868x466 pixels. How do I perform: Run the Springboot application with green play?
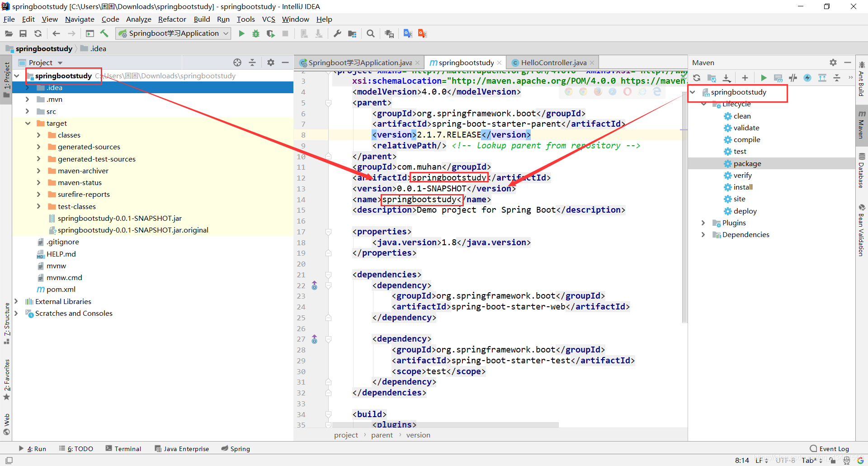tap(241, 33)
